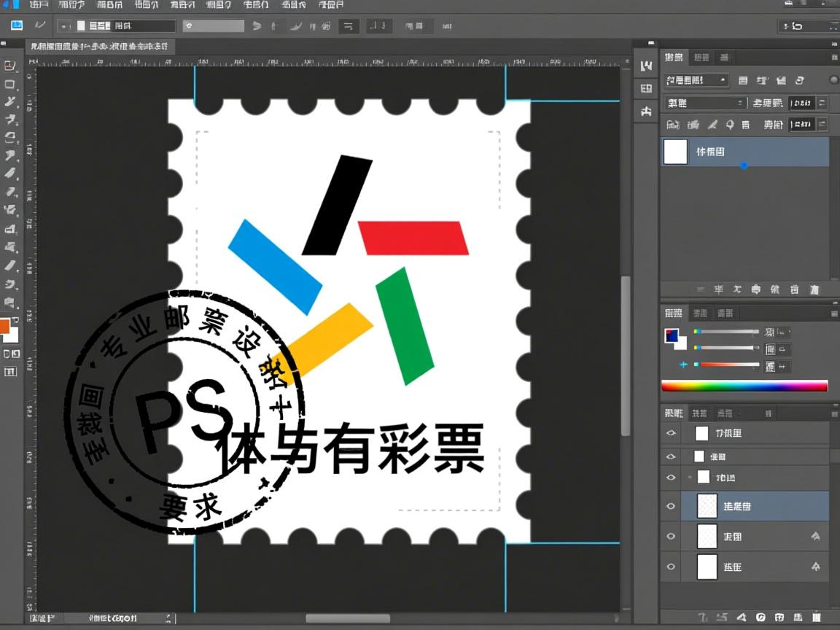Hide the topmost layer using its eye icon
This screenshot has width=840, height=630.
[671, 433]
